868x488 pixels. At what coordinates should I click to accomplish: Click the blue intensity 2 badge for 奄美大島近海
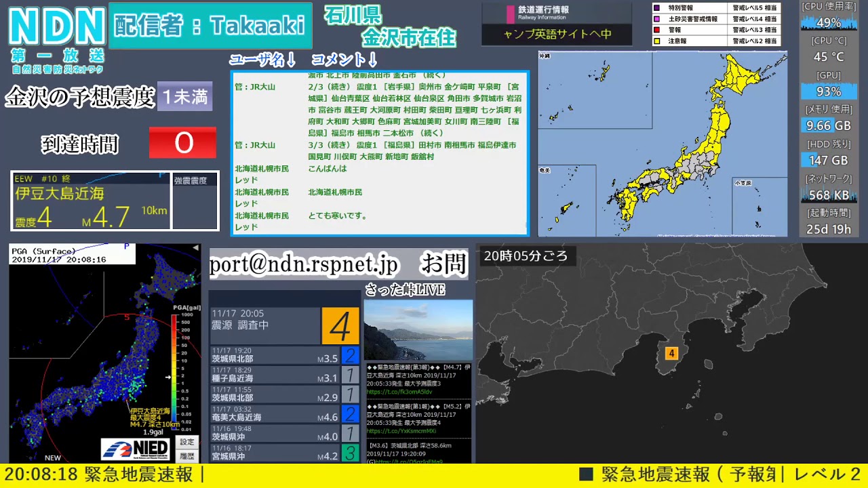click(350, 413)
